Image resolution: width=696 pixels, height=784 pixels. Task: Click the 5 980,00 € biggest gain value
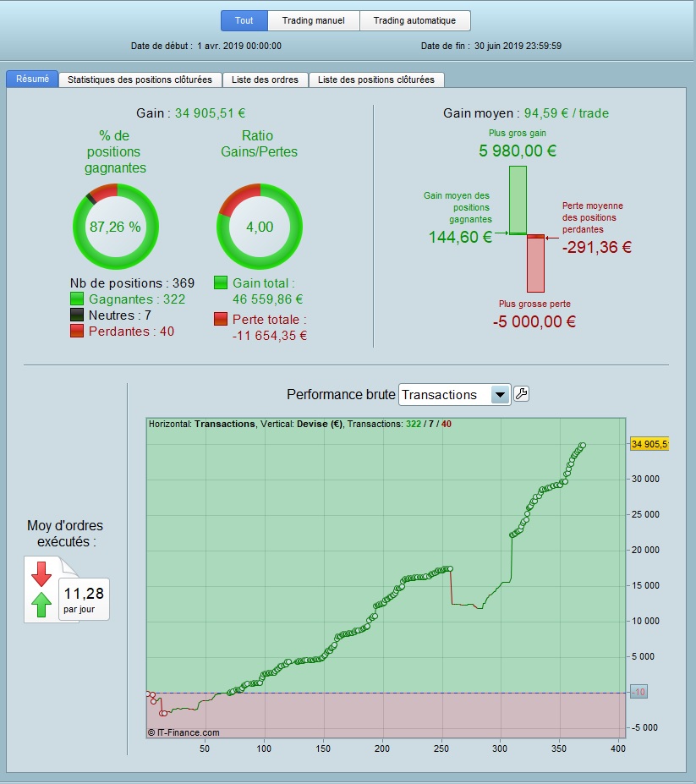pos(518,151)
